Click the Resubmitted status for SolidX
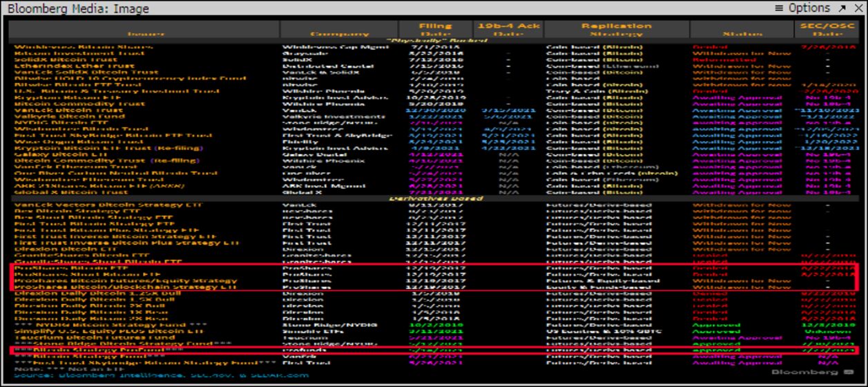This screenshot has height=387, width=868. [x=723, y=58]
